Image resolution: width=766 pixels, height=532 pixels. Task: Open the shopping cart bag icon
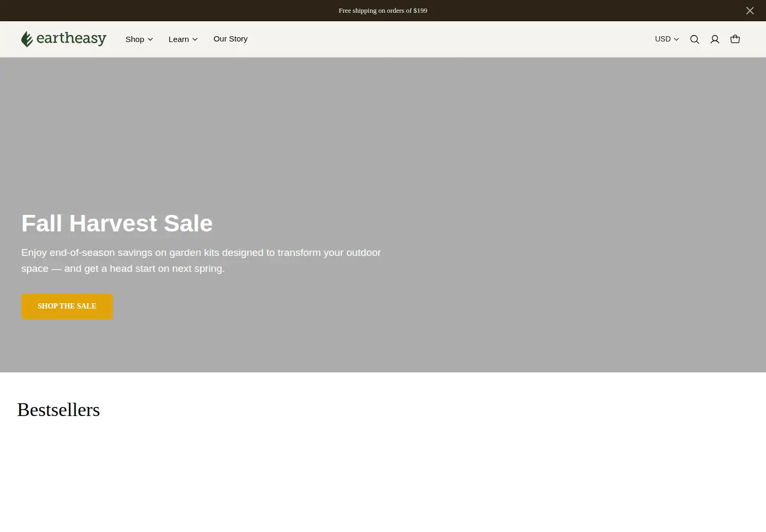coord(735,39)
